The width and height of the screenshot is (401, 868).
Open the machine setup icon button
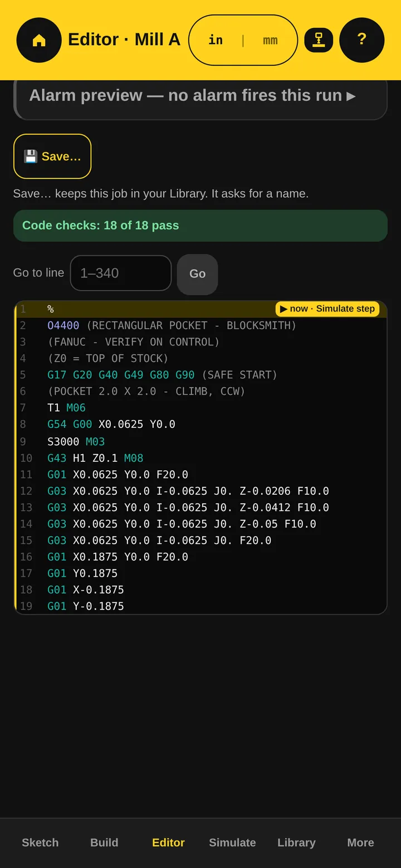[x=319, y=40]
